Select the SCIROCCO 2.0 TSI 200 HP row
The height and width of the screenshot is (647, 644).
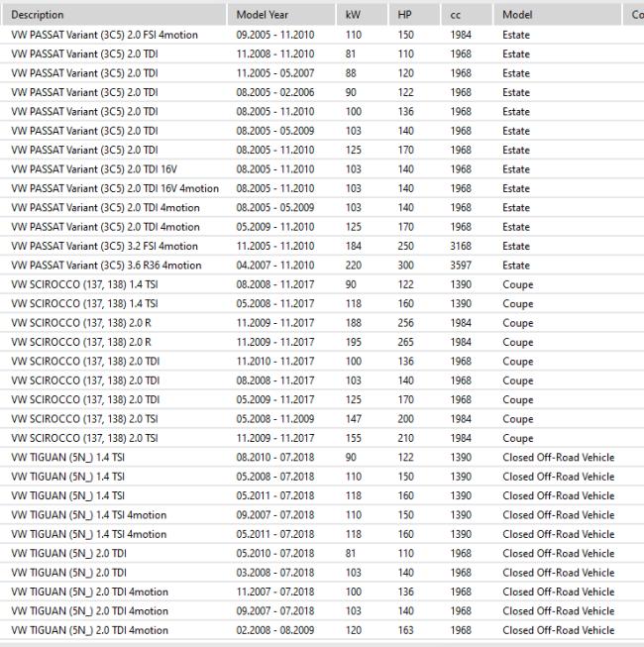(322, 419)
